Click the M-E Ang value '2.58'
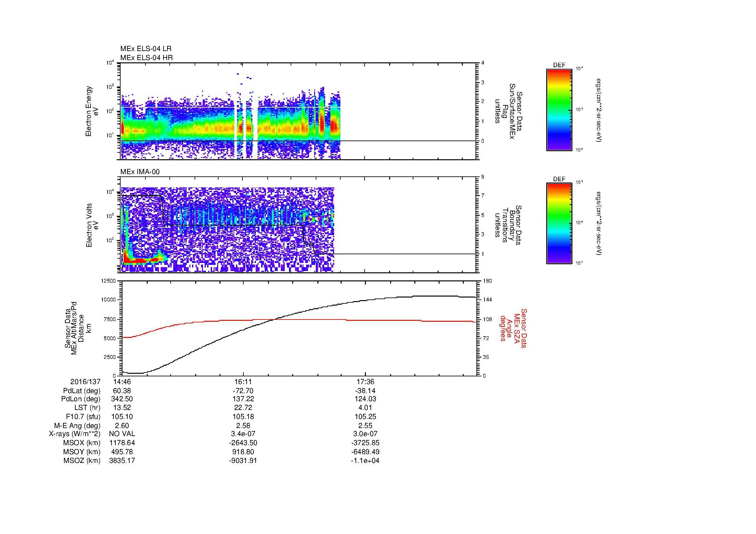 [x=243, y=426]
